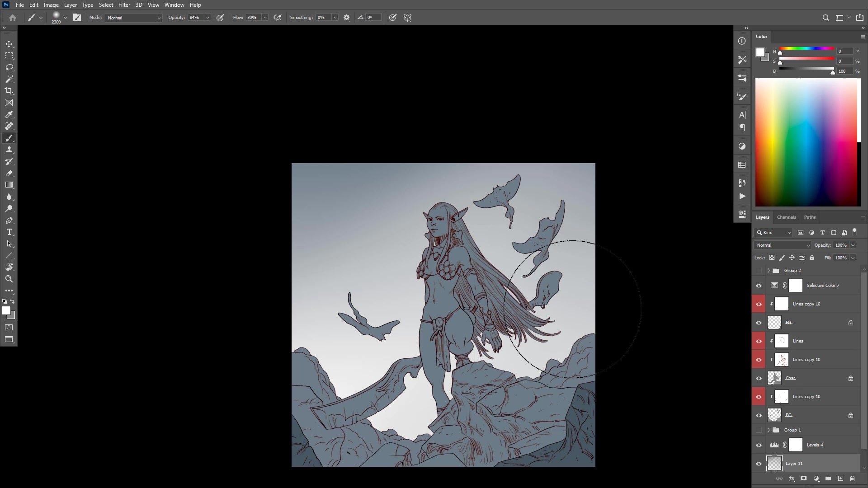Select the Eraser tool
Image resolution: width=868 pixels, height=488 pixels.
[x=9, y=174]
